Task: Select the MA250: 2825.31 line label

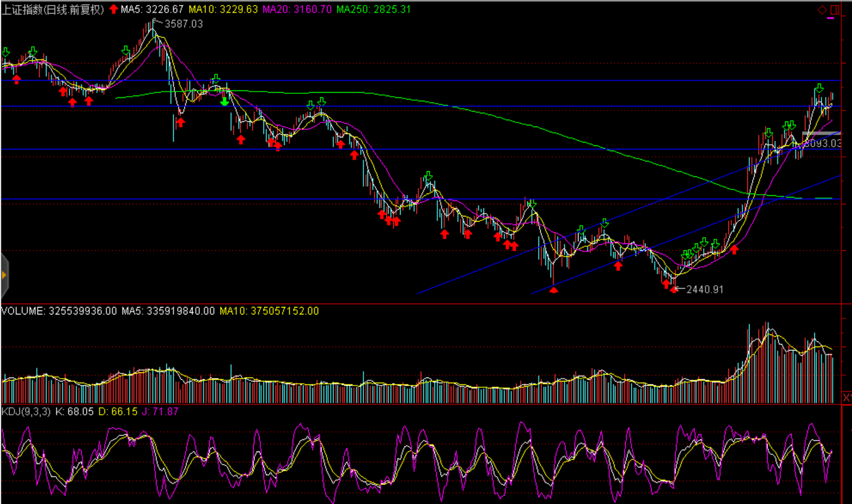Action: tap(374, 9)
